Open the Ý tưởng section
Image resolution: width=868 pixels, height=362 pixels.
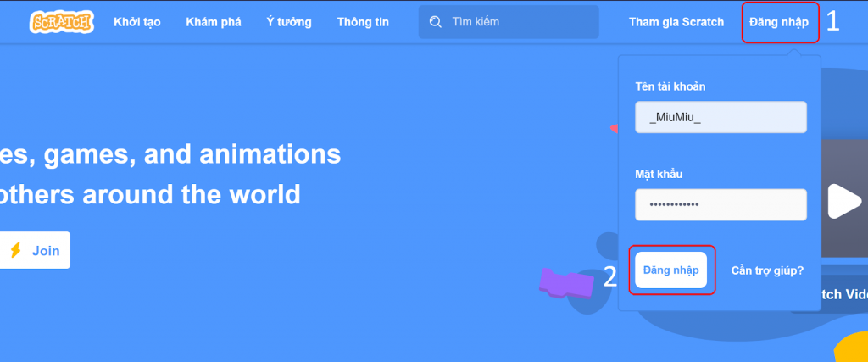click(288, 22)
